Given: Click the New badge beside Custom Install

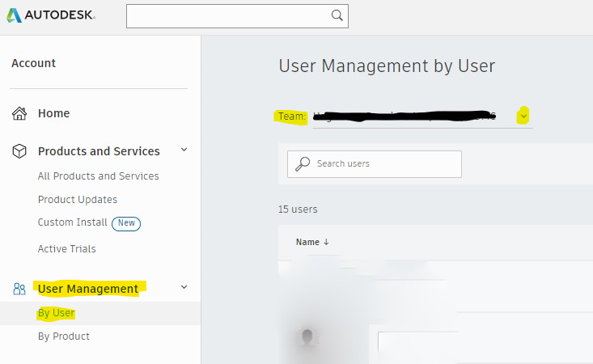Looking at the screenshot, I should point(126,223).
